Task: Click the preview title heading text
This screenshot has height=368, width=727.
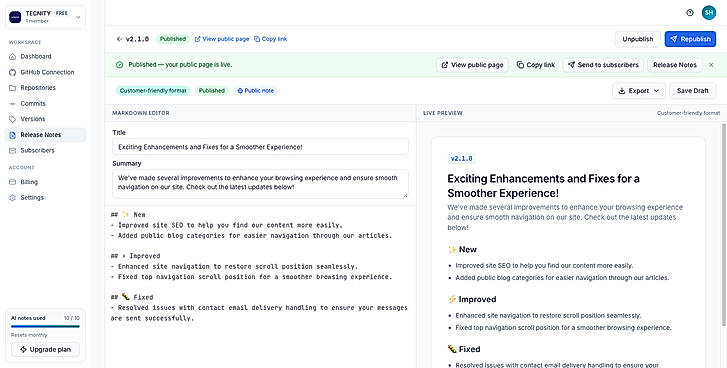Action: click(543, 186)
